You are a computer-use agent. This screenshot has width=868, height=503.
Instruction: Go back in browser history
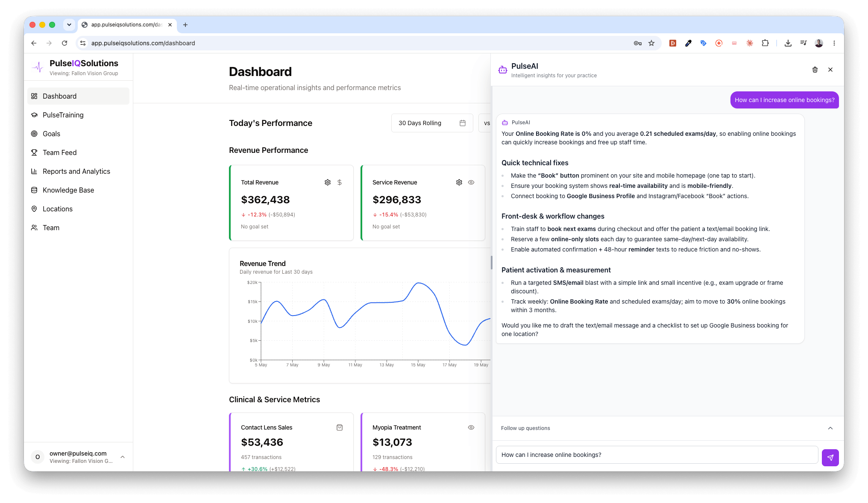34,43
